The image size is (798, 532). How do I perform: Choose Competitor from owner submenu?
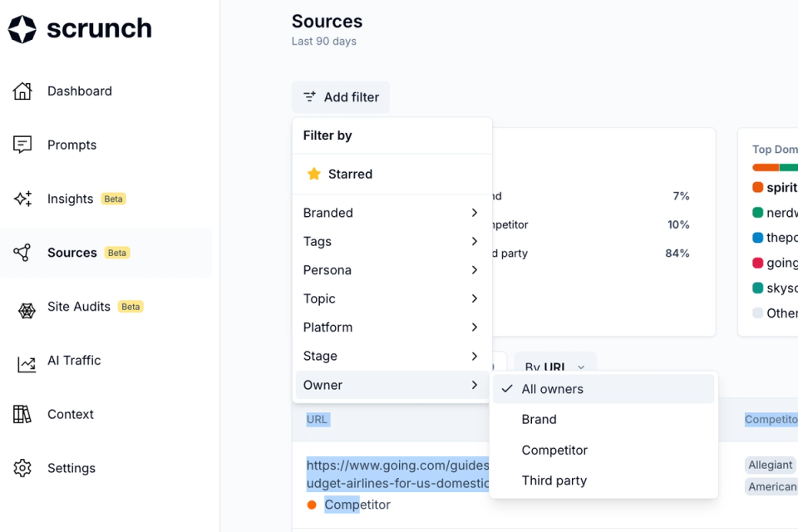pyautogui.click(x=554, y=451)
